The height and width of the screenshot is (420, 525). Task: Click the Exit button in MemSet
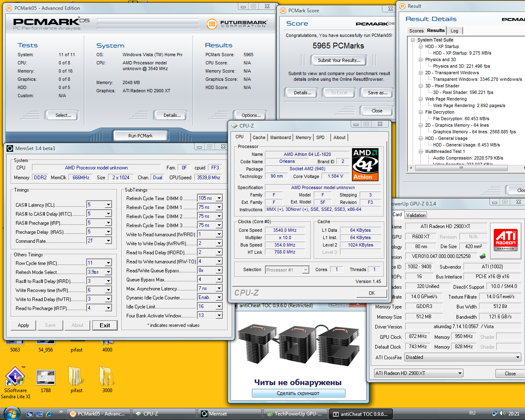point(105,325)
